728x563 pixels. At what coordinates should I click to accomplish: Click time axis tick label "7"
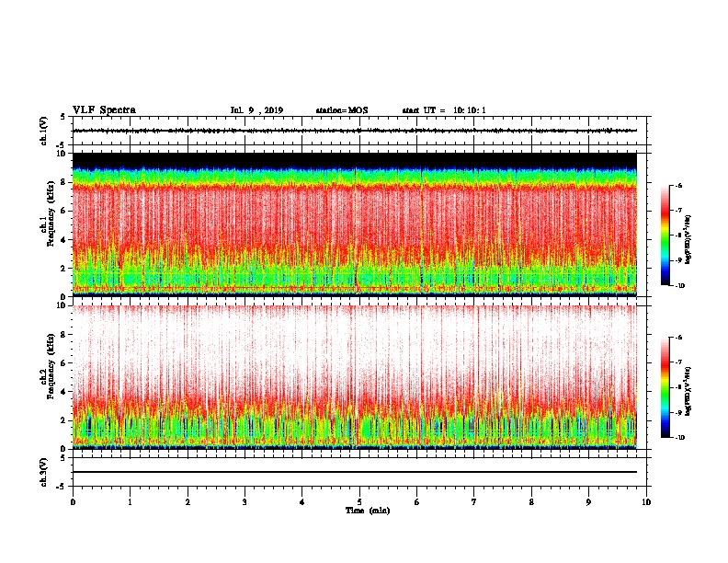[474, 502]
